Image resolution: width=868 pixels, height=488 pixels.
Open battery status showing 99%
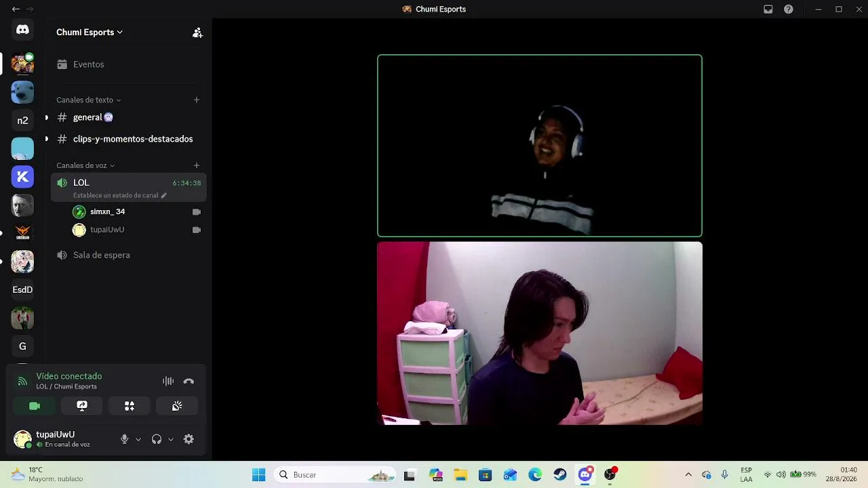click(803, 474)
